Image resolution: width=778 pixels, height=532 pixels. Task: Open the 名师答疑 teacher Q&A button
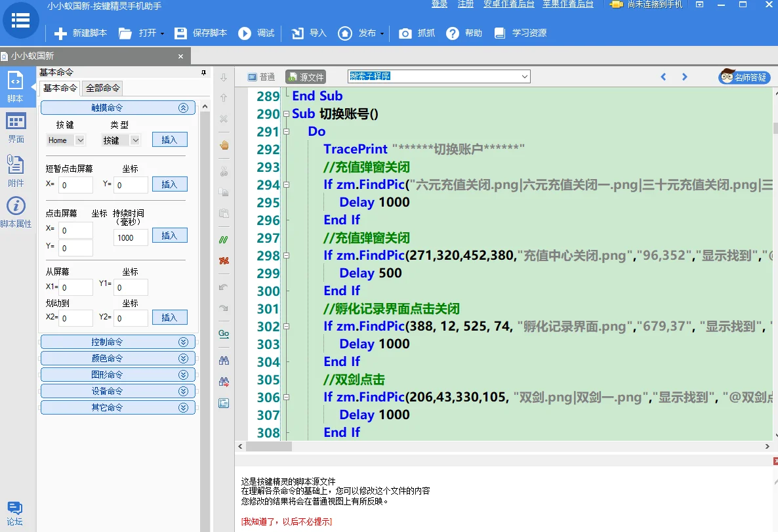745,77
